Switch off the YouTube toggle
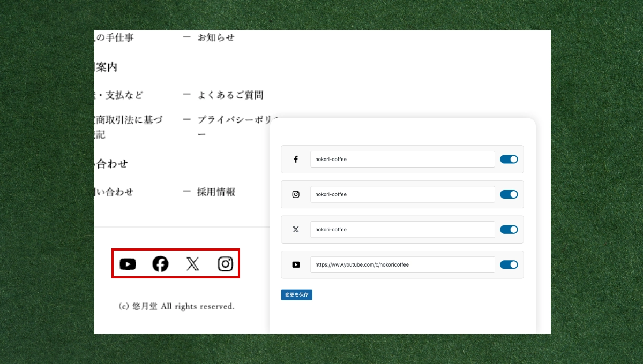The image size is (643, 364). click(x=509, y=264)
